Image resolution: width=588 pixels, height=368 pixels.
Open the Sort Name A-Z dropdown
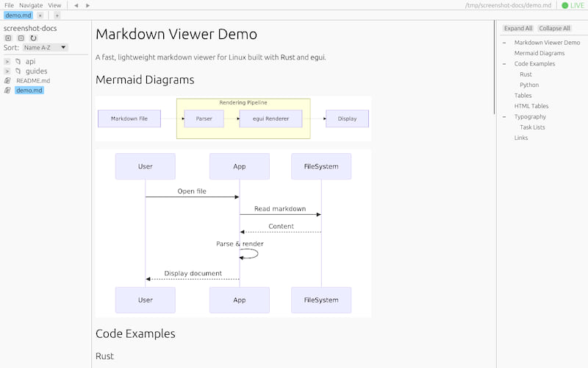click(45, 48)
